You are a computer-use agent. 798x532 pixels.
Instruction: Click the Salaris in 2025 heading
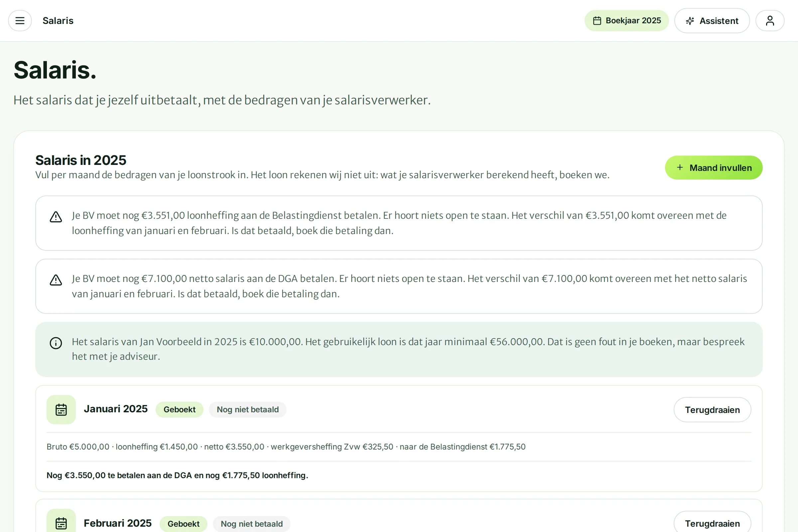(x=81, y=160)
